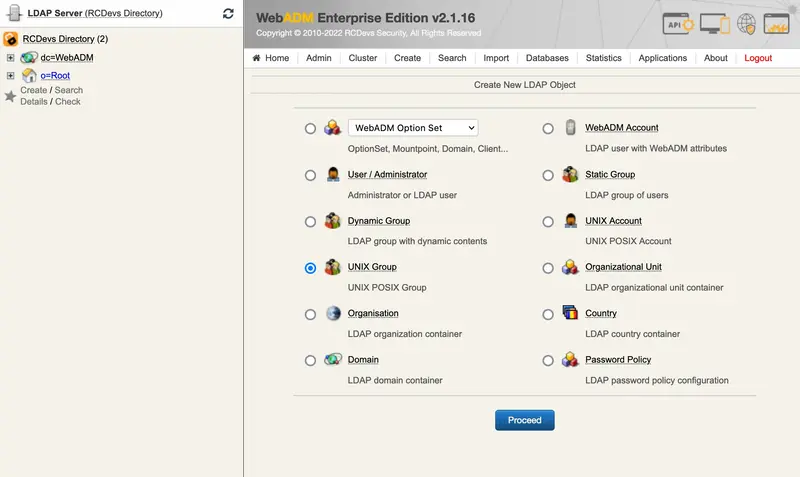The image size is (800, 477).
Task: Click the globe shield icon in the banner
Action: tap(746, 24)
